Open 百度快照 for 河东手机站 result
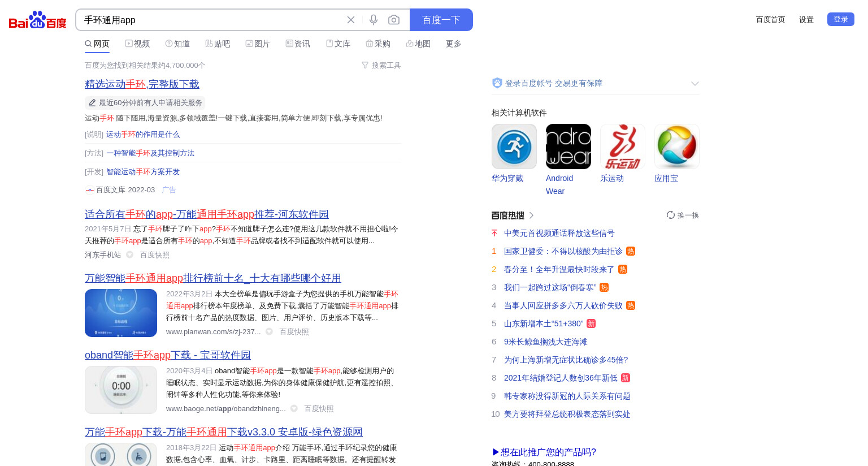The width and height of the screenshot is (868, 466). tap(155, 255)
